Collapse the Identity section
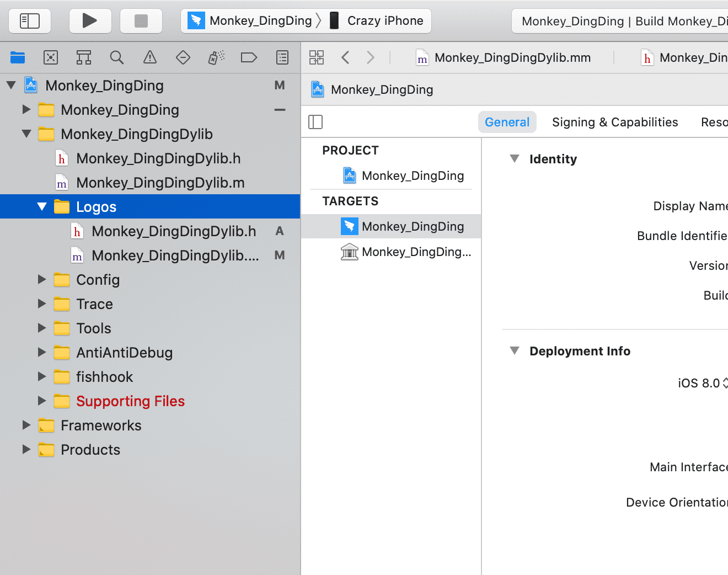 [x=515, y=159]
